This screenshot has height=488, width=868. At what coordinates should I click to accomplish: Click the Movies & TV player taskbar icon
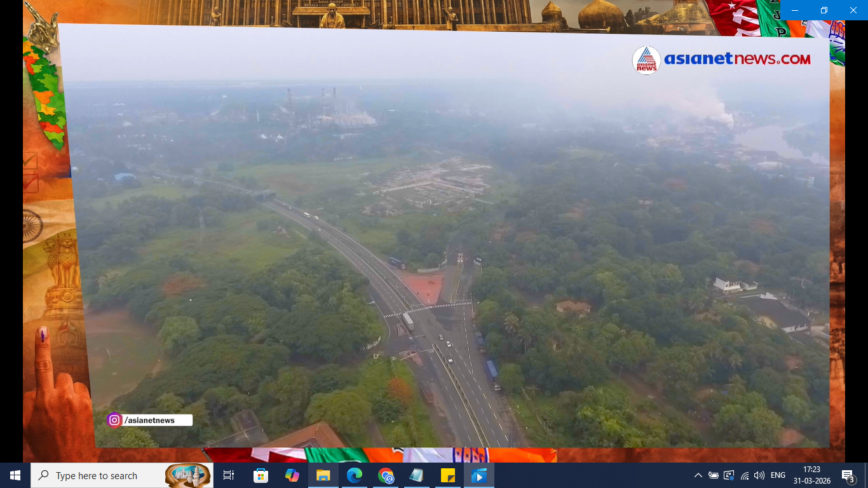tap(479, 475)
